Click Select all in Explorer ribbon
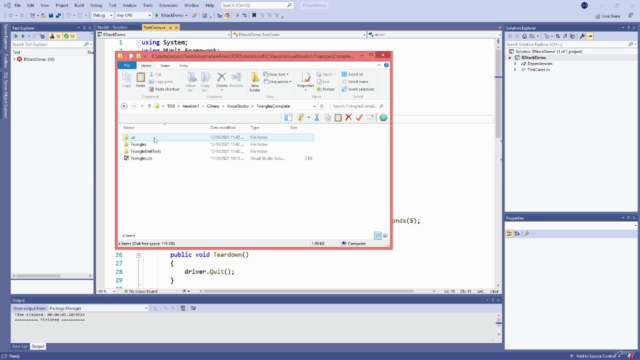The height and width of the screenshot is (360, 640). 352,74
